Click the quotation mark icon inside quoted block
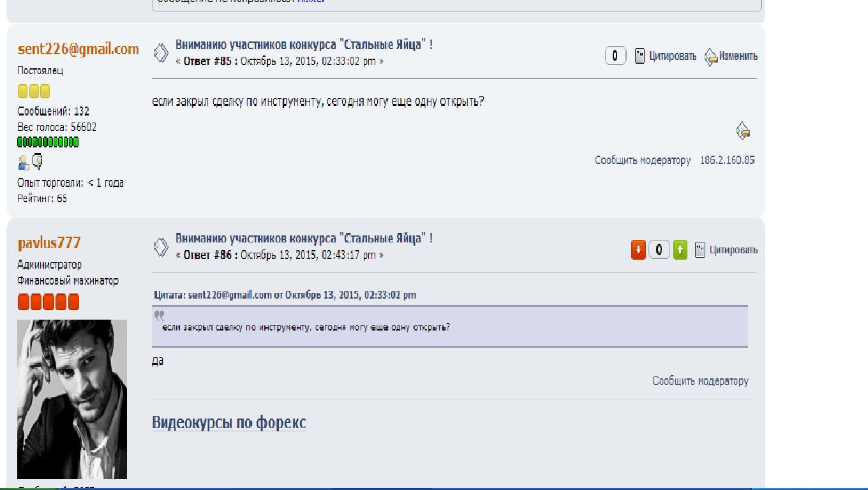The image size is (868, 490). point(159,315)
